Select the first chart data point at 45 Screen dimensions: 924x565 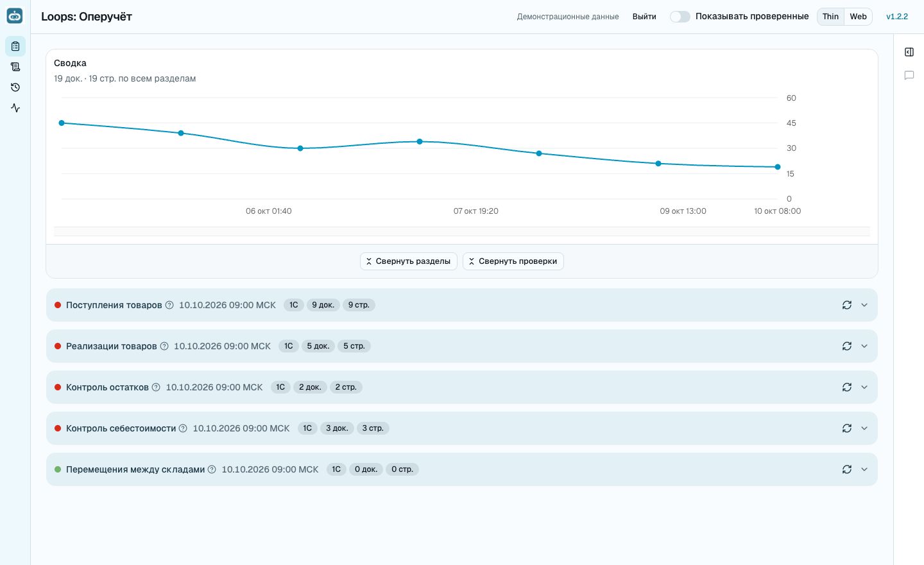(62, 123)
